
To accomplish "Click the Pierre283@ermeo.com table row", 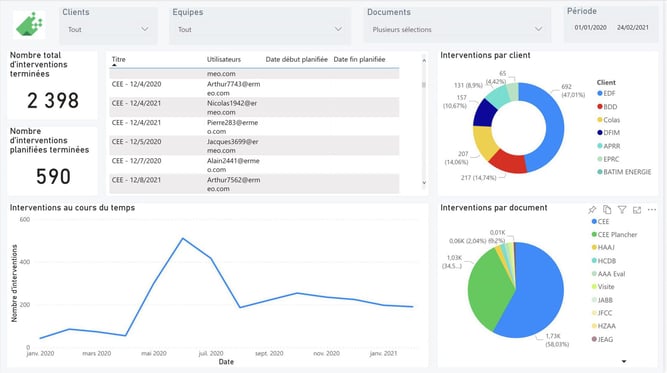I will [254, 127].
